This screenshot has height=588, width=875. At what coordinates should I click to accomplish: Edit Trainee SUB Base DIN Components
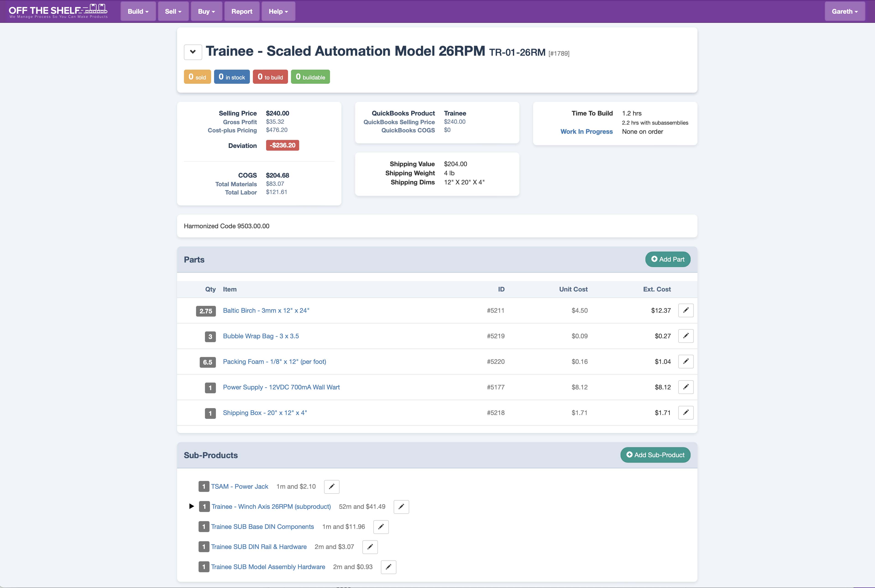click(x=381, y=527)
